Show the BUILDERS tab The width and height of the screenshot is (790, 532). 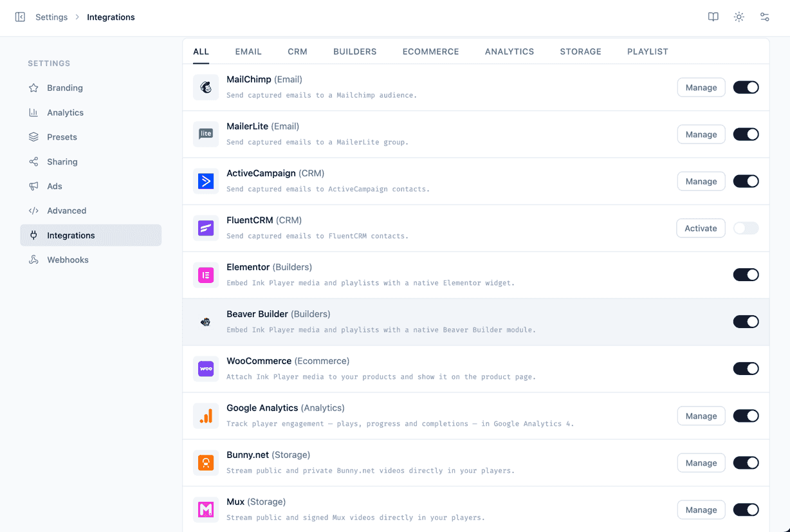[355, 51]
